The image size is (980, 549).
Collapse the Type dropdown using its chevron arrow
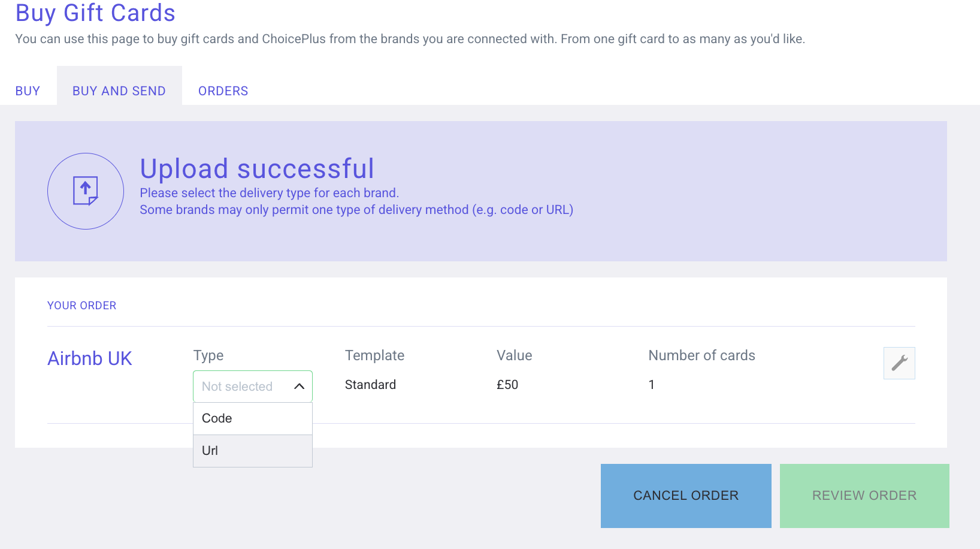[300, 387]
